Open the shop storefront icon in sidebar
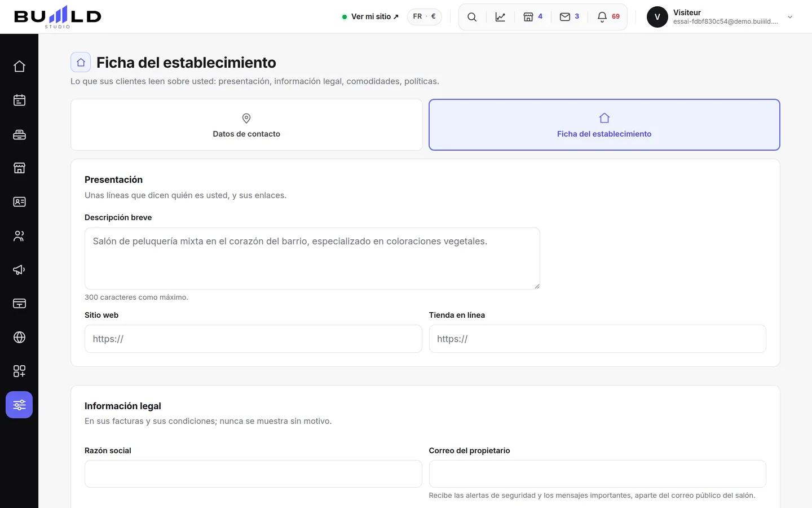The image size is (812, 508). [19, 168]
